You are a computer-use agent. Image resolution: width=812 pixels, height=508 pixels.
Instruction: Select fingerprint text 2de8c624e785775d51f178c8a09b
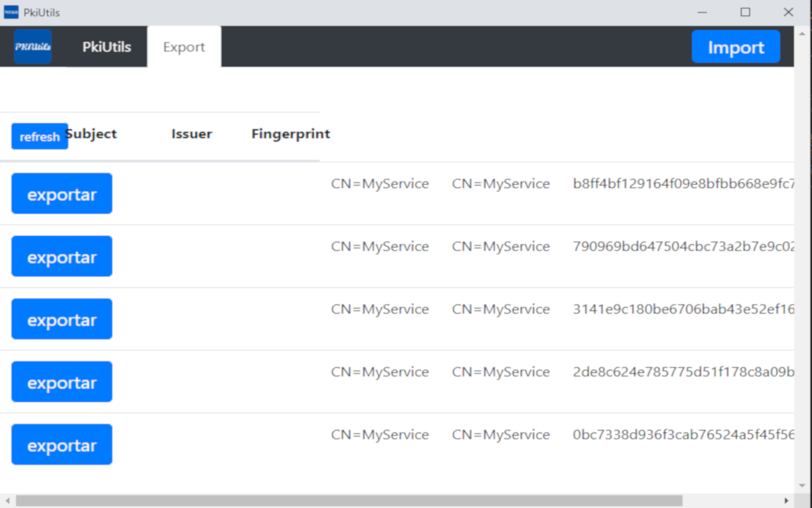coord(683,372)
